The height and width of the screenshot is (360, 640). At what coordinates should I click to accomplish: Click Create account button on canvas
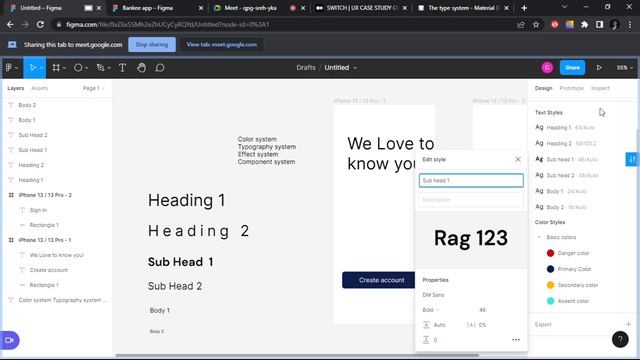[x=378, y=280]
